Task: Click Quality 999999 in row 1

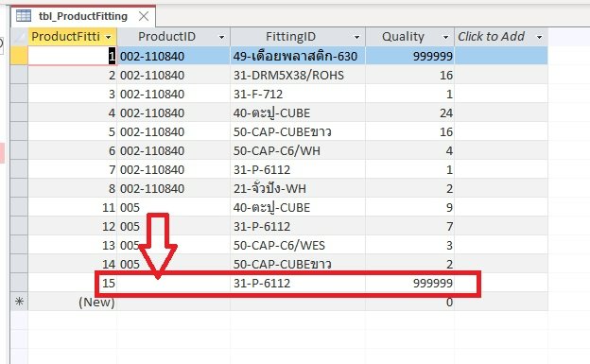Action: 409,56
